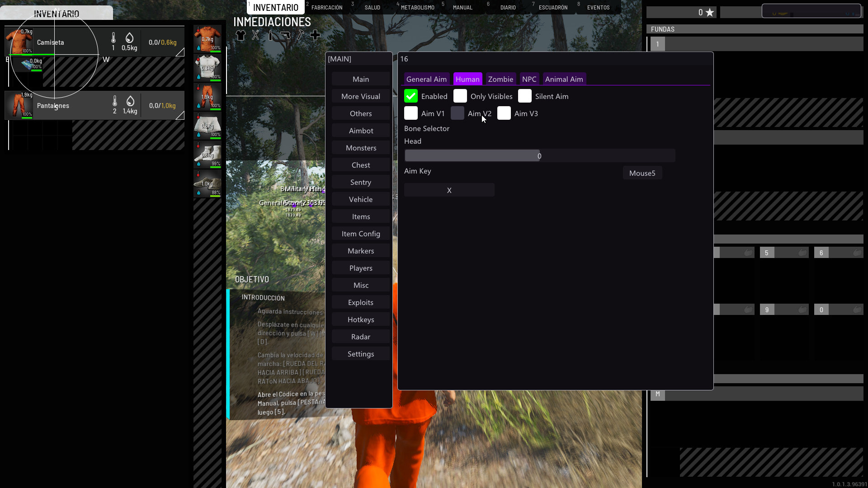Click the white socks equipped item
Screen dimensions: 868x488
(x=208, y=155)
